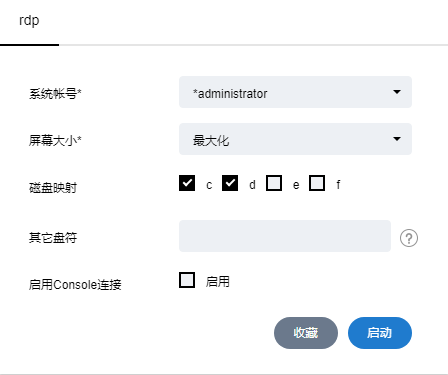The width and height of the screenshot is (448, 375).
Task: Open the 屏幕大小 最大化 dropdown
Action: click(x=295, y=139)
